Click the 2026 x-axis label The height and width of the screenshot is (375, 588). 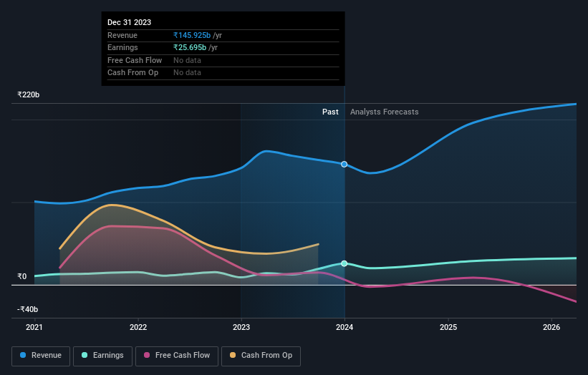coord(551,328)
